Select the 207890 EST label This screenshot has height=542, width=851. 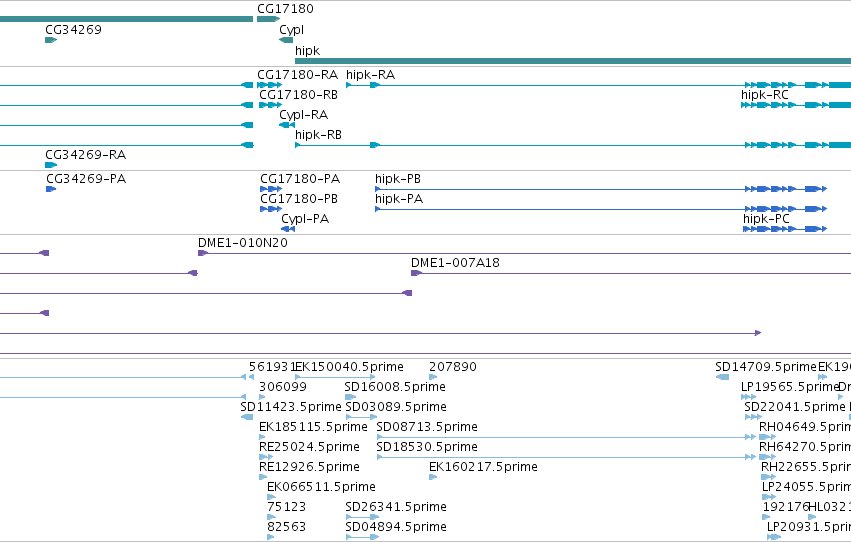[x=453, y=367]
